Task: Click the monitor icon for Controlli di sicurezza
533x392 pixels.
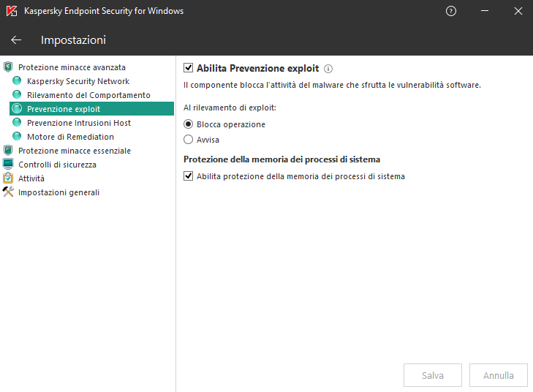Action: (x=8, y=165)
